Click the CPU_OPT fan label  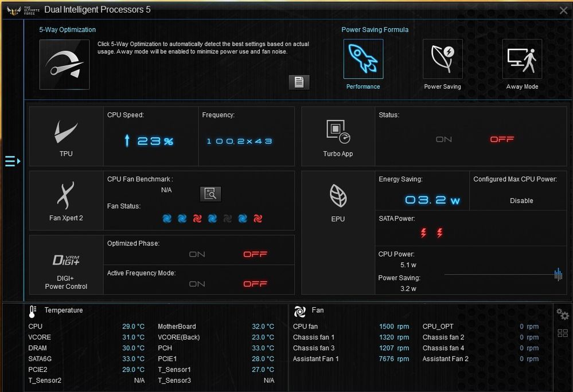438,326
